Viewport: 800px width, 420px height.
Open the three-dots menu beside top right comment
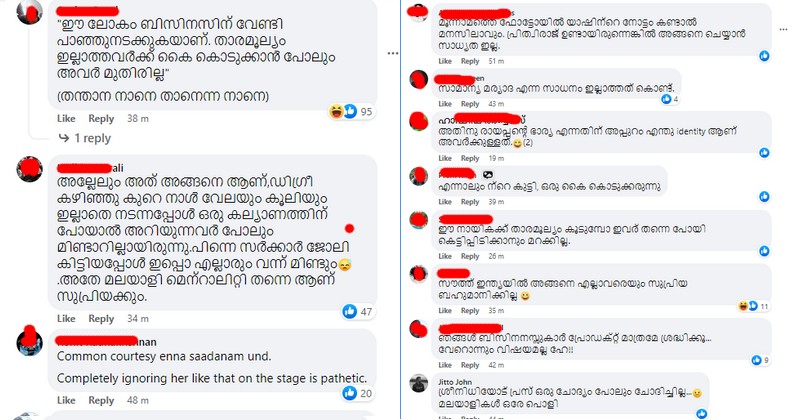(784, 30)
